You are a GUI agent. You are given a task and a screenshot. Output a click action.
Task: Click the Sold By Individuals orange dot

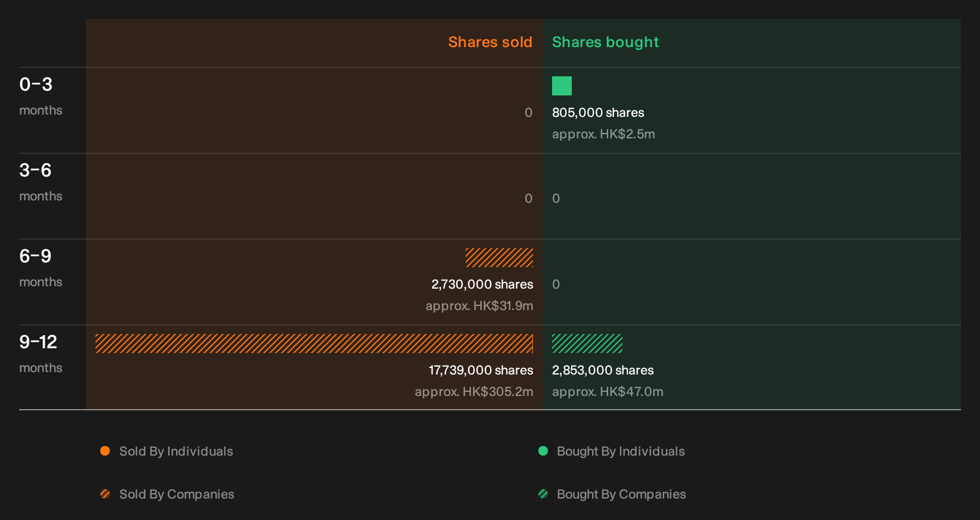105,451
